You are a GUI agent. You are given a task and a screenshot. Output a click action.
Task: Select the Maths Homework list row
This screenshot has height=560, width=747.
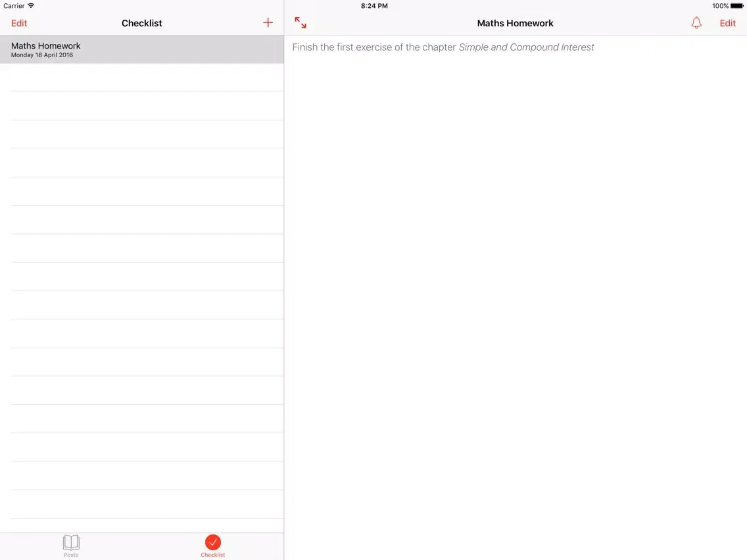point(142,49)
